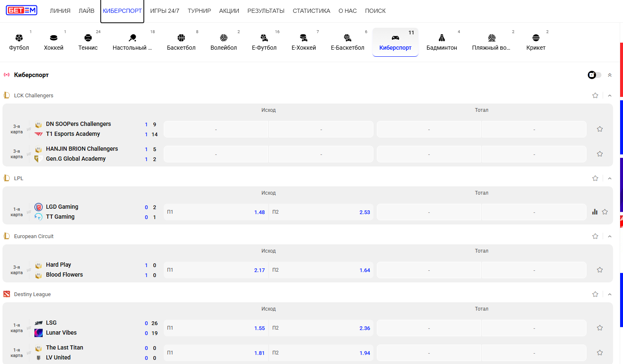Favorite the LCK Challengers league

click(595, 96)
